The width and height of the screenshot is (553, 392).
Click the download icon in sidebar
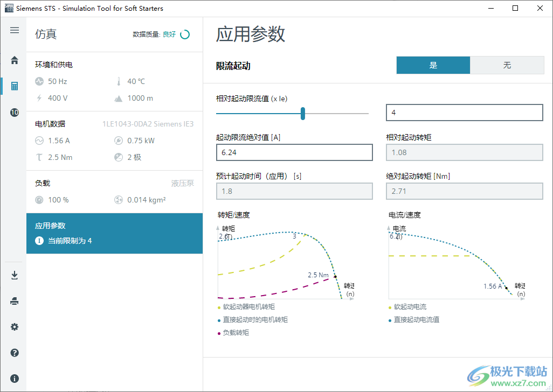pos(15,275)
